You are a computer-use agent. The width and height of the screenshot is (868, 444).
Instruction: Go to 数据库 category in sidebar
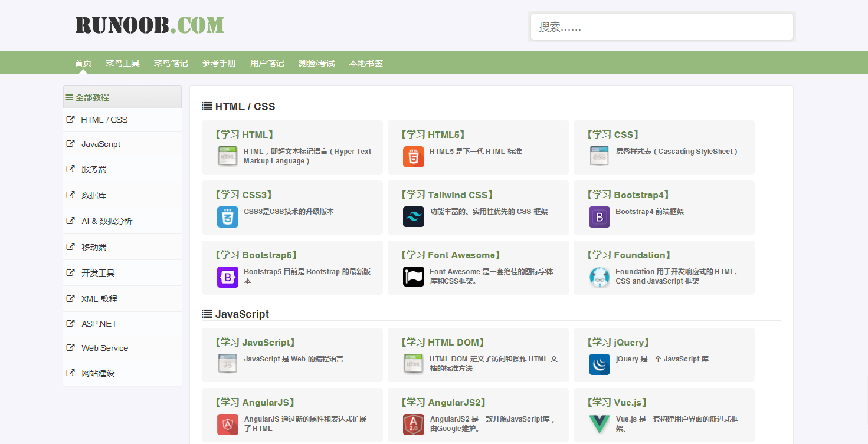click(x=94, y=195)
